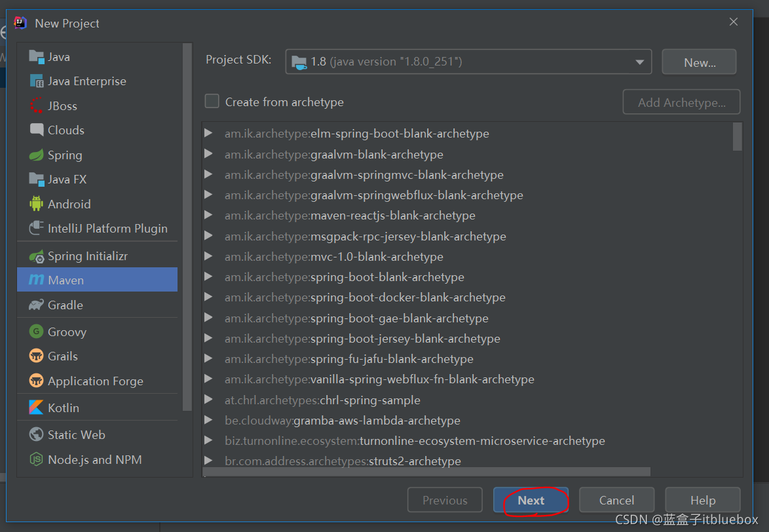The width and height of the screenshot is (769, 532).
Task: Expand graalvm-blank-archetype node
Action: (x=208, y=154)
